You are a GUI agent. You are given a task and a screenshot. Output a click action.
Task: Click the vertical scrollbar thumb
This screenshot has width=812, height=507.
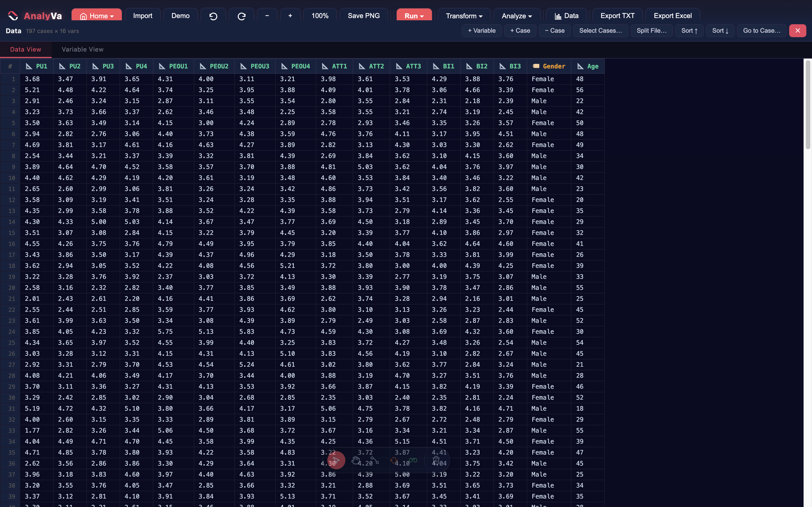pyautogui.click(x=808, y=104)
